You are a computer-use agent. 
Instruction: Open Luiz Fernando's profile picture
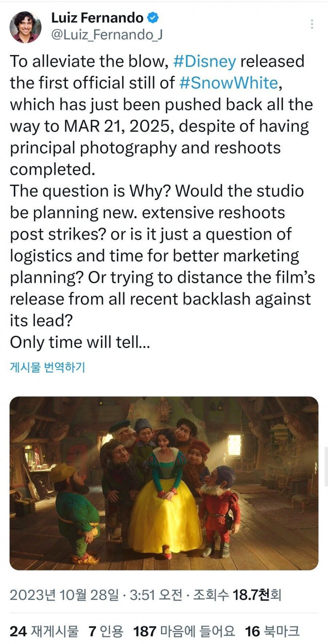(x=26, y=27)
